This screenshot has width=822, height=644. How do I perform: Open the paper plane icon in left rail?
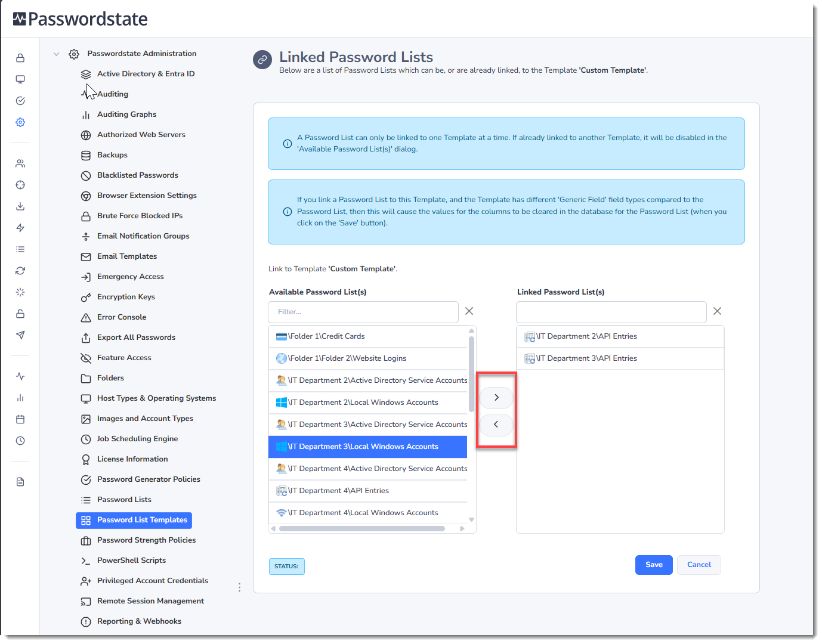[20, 335]
